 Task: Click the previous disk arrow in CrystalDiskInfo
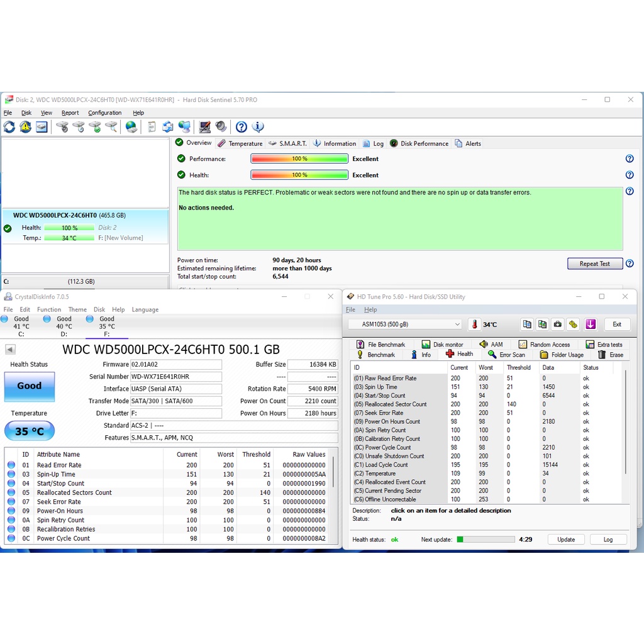pos(10,350)
